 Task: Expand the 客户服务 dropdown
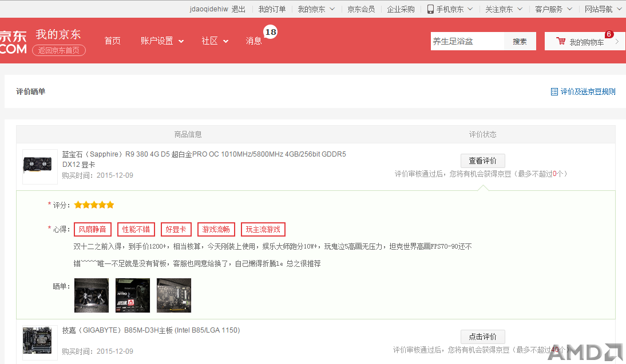570,9
